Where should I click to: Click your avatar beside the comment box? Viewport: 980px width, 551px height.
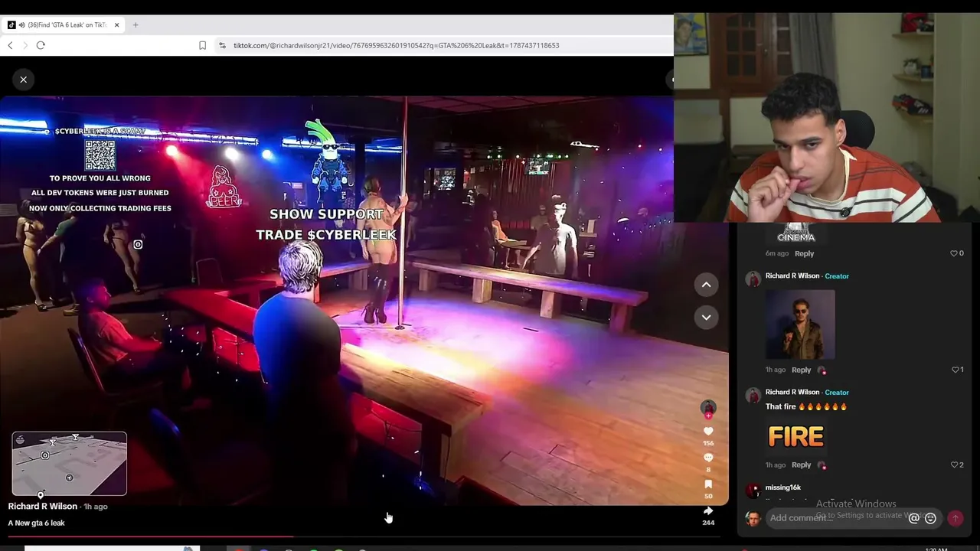coord(753,519)
